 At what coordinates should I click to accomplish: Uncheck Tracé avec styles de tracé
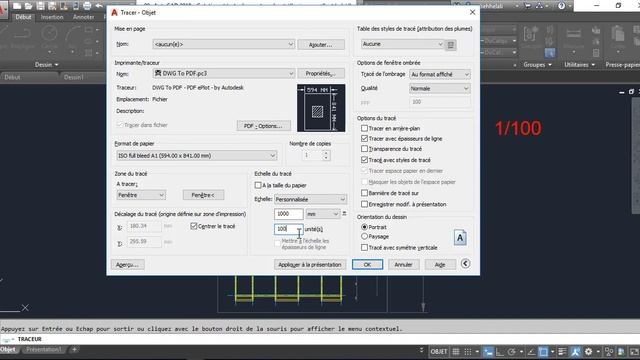tap(364, 160)
